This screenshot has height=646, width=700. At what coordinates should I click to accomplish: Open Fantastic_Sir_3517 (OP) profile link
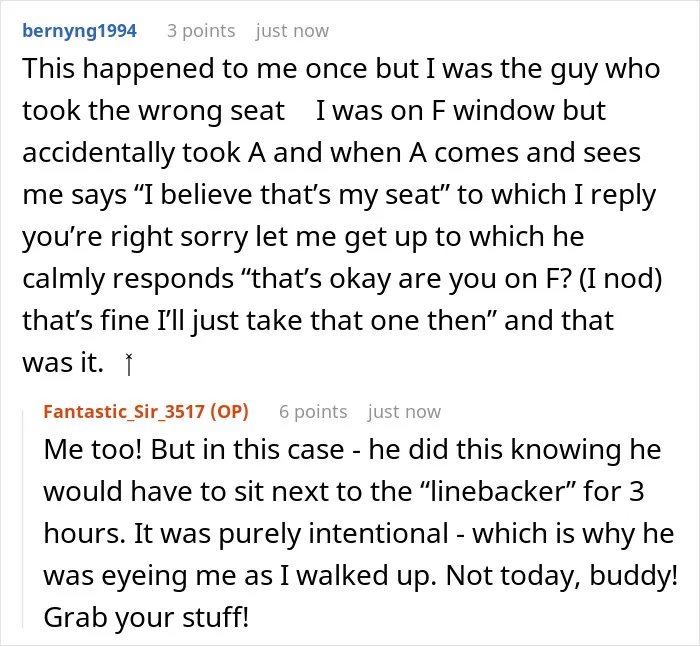pos(146,412)
